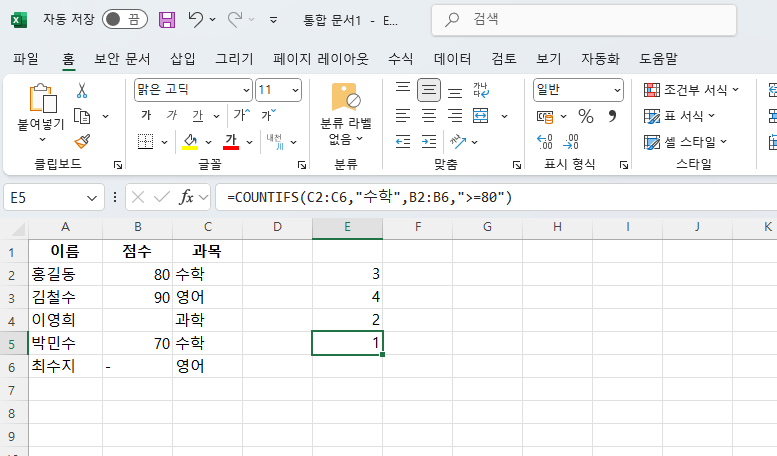This screenshot has height=456, width=777.
Task: Toggle middle vertical alignment
Action: point(429,90)
